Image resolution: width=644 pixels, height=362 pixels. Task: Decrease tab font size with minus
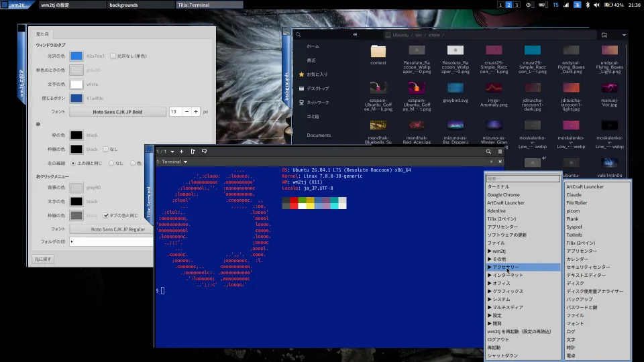[x=186, y=112]
